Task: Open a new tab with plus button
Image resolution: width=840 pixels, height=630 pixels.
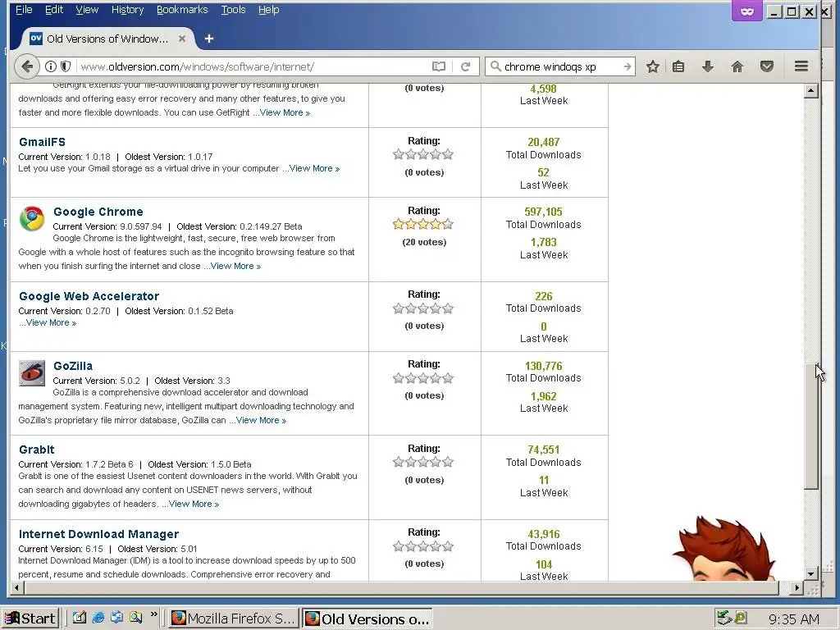Action: pyautogui.click(x=209, y=39)
